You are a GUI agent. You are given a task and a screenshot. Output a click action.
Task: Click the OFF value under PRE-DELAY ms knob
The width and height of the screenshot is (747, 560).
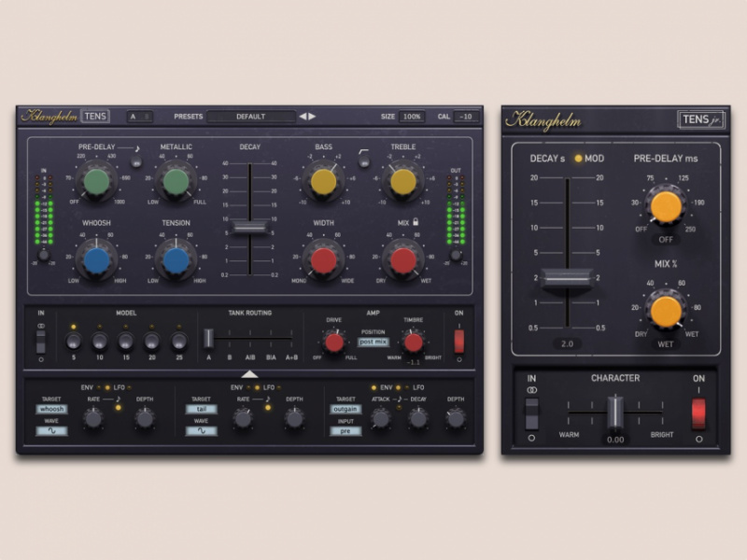click(666, 240)
